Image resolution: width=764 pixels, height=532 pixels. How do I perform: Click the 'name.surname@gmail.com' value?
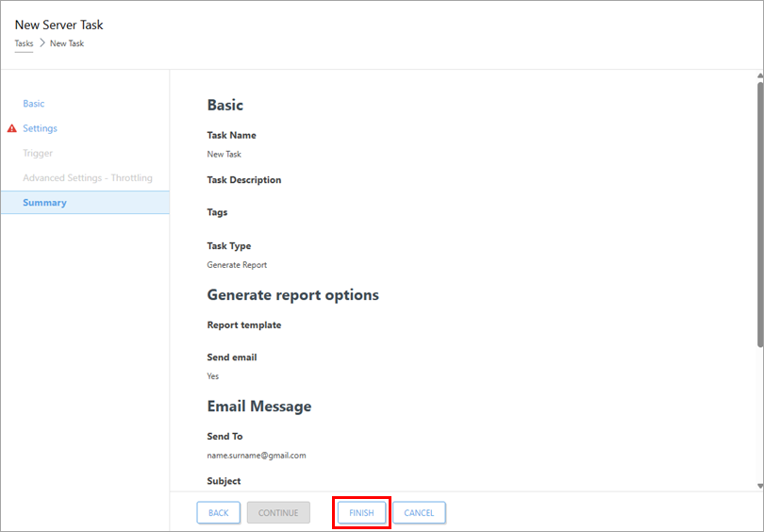[x=257, y=456]
